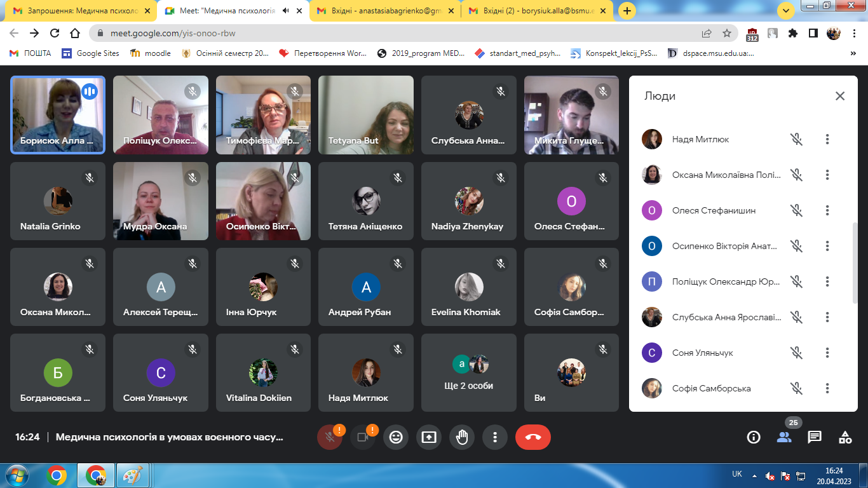868x488 pixels.
Task: Select the Ще 2 особи tile
Action: click(x=468, y=372)
